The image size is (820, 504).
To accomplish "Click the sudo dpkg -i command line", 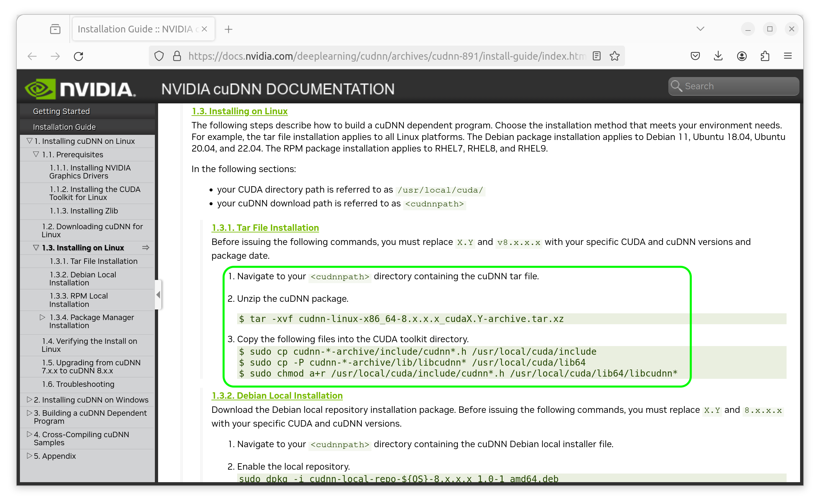I will coord(399,478).
